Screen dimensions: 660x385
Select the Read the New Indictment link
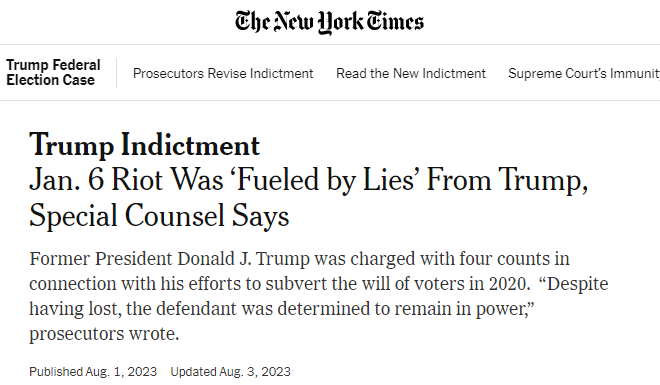(x=411, y=73)
